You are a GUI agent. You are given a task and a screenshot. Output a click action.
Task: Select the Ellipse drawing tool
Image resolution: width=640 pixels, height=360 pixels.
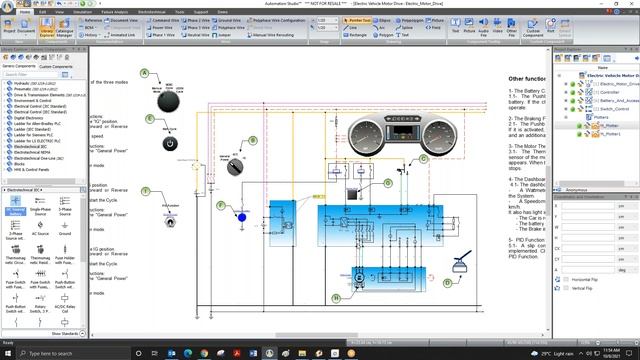point(381,20)
